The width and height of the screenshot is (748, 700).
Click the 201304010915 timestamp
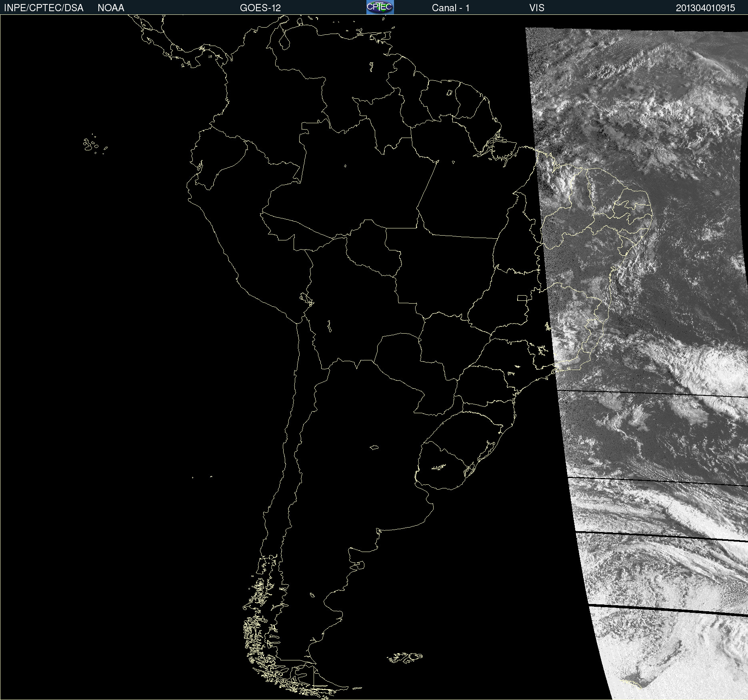[705, 8]
